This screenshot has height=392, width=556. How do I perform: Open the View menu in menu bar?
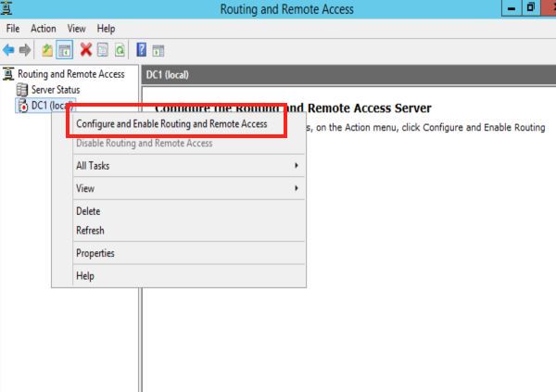click(77, 29)
